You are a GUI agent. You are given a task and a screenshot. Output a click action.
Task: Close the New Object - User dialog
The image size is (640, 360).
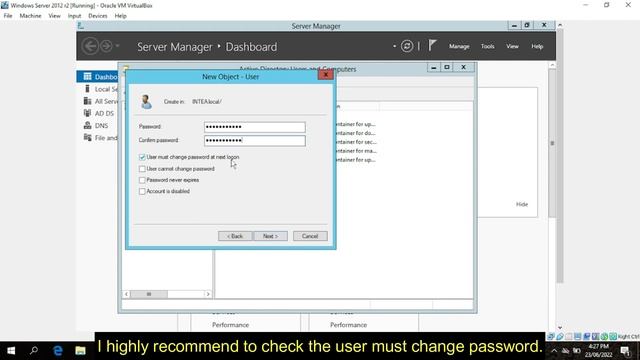pos(326,75)
